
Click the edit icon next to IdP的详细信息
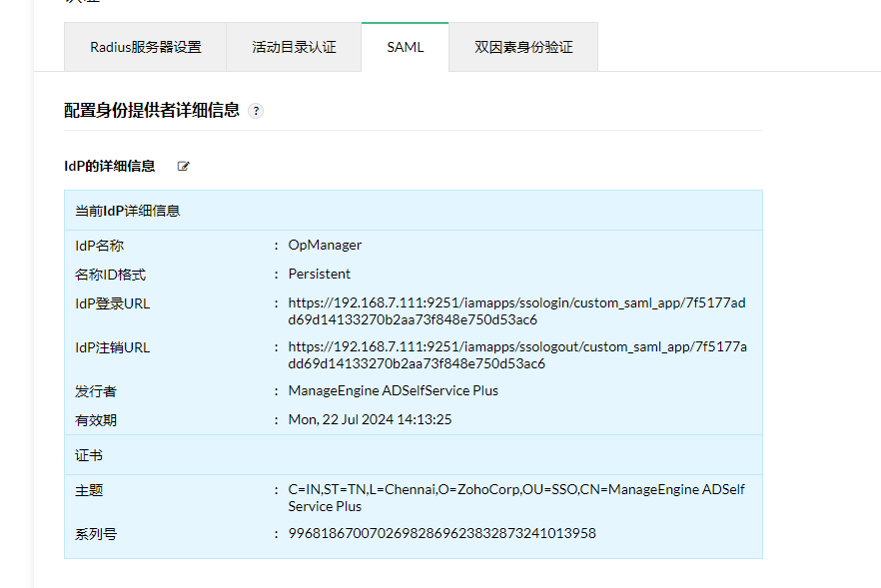[183, 167]
